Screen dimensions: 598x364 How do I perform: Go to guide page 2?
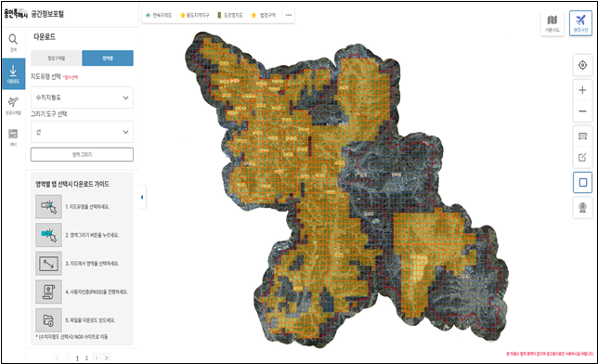pyautogui.click(x=86, y=357)
